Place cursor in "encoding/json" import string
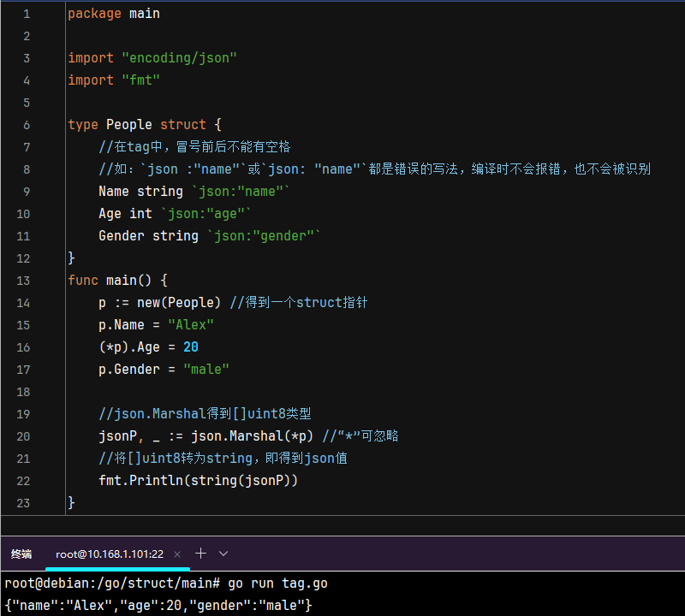This screenshot has width=685, height=616. coord(179,58)
